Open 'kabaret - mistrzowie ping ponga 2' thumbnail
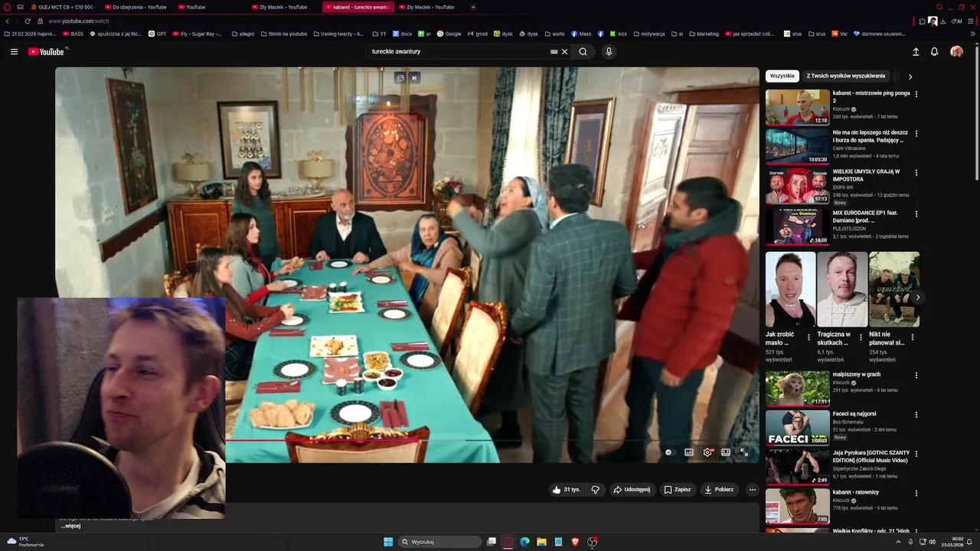The image size is (980, 551). coord(797,107)
